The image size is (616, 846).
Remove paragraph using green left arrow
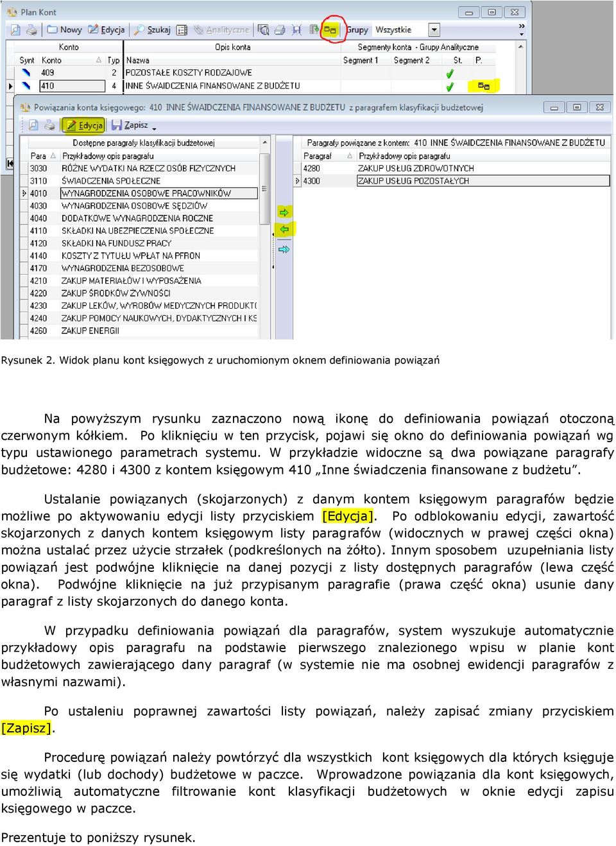click(x=284, y=229)
